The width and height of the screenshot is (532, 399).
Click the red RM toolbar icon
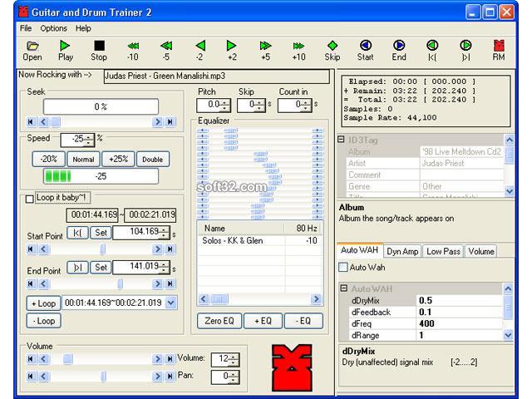pyautogui.click(x=499, y=51)
